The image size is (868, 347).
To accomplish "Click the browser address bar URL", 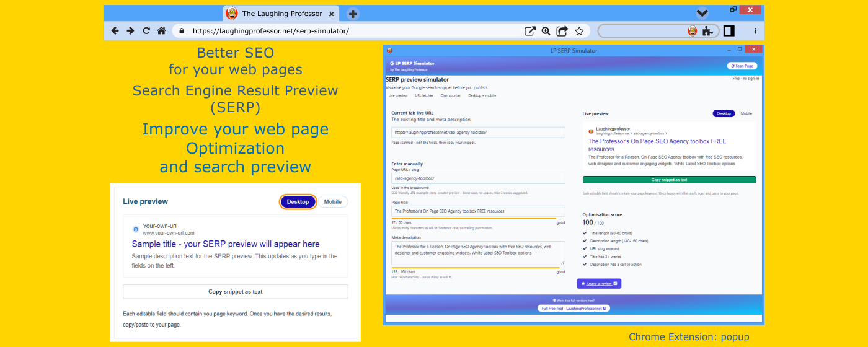I will pyautogui.click(x=271, y=30).
